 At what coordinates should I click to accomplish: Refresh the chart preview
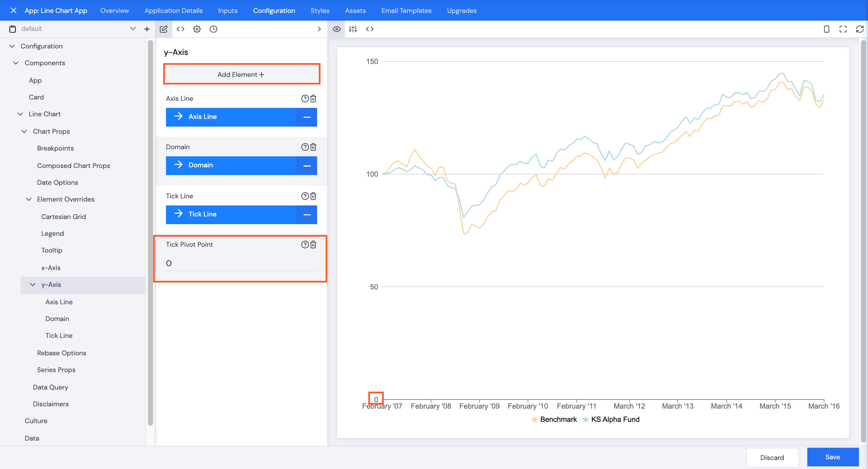point(860,29)
